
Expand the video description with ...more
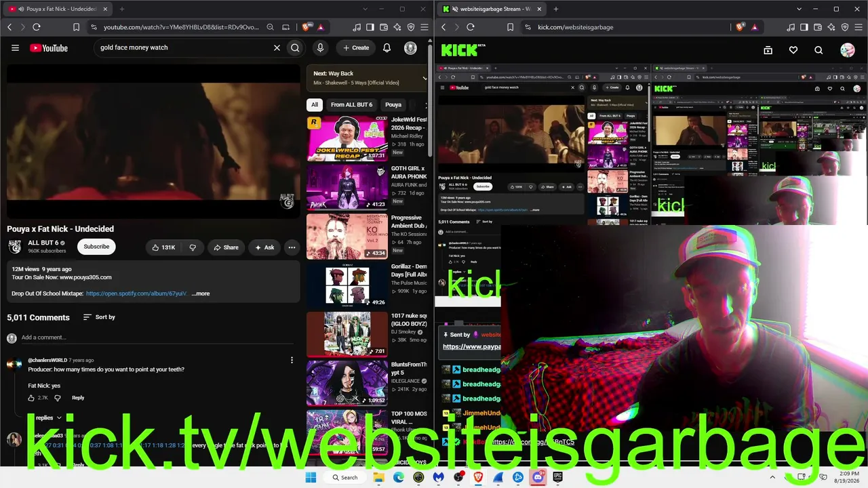pyautogui.click(x=201, y=293)
